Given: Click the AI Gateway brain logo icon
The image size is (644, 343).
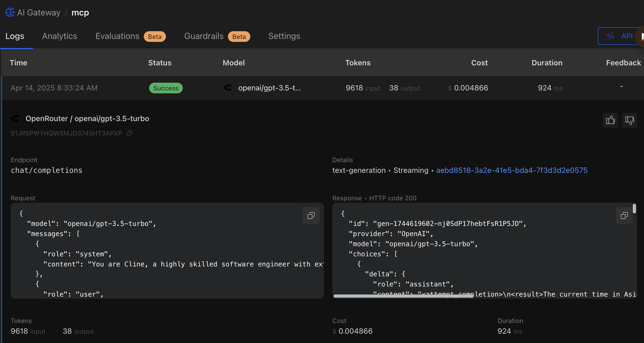Looking at the screenshot, I should (10, 12).
